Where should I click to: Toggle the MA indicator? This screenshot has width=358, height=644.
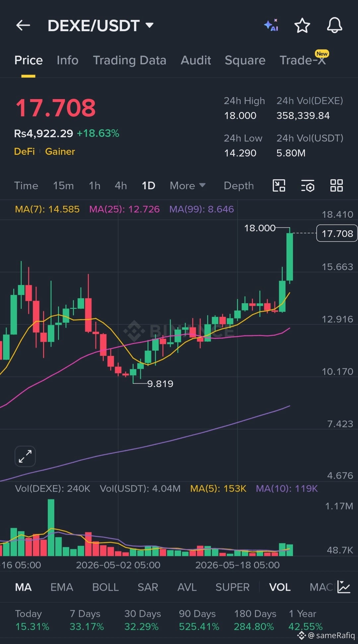(24, 587)
